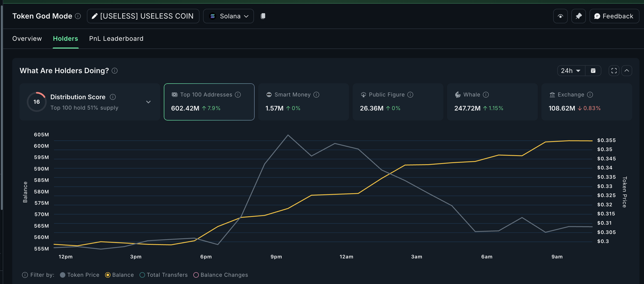Click info icon beside Whale label

pos(486,95)
